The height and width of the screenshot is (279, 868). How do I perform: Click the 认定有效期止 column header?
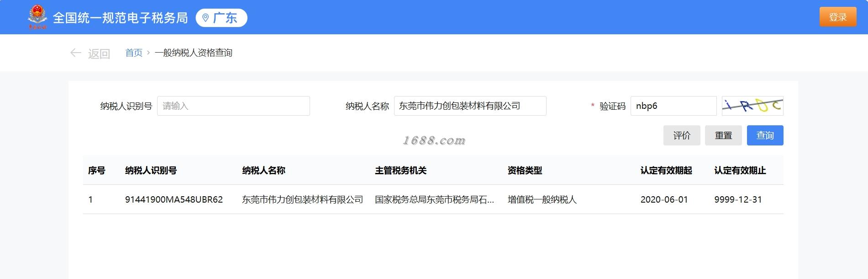[740, 170]
